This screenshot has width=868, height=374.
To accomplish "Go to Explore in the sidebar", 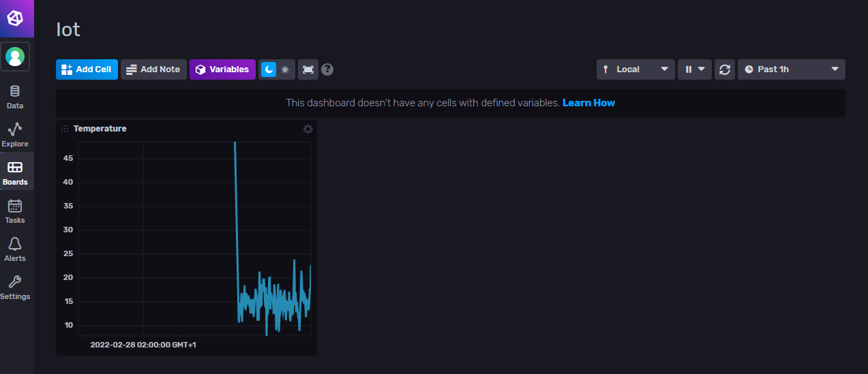I will (15, 135).
